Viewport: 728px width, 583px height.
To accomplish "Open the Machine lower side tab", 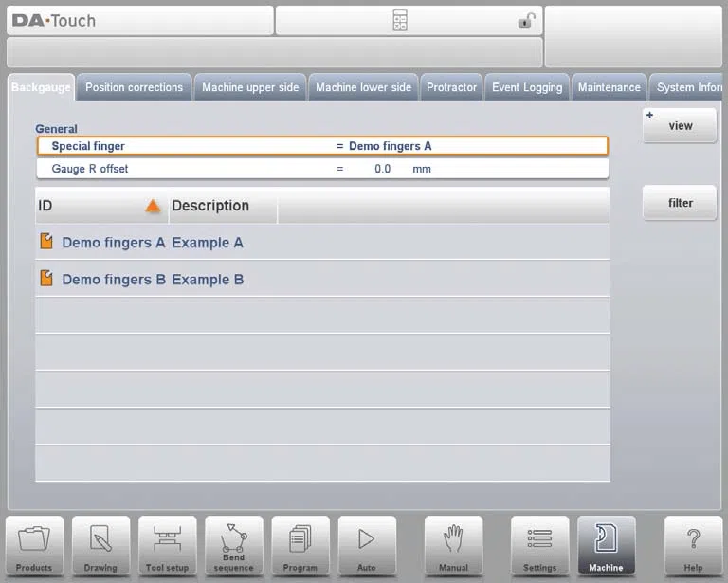I will coord(364,87).
